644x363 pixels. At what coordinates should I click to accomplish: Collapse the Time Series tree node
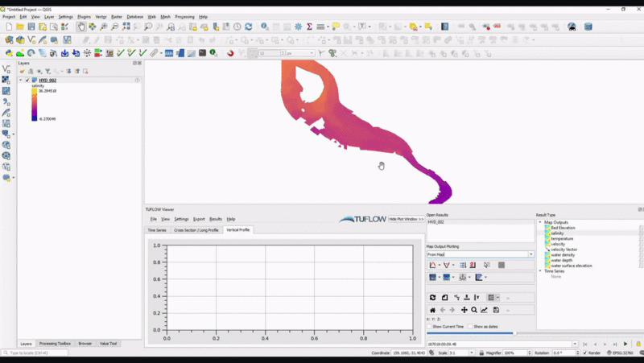(x=540, y=271)
